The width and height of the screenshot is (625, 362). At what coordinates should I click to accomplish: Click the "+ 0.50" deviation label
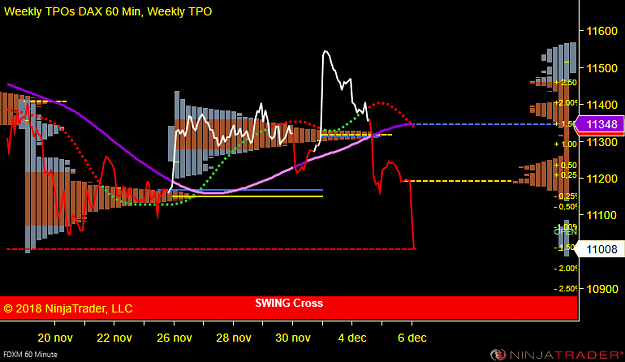tap(566, 165)
